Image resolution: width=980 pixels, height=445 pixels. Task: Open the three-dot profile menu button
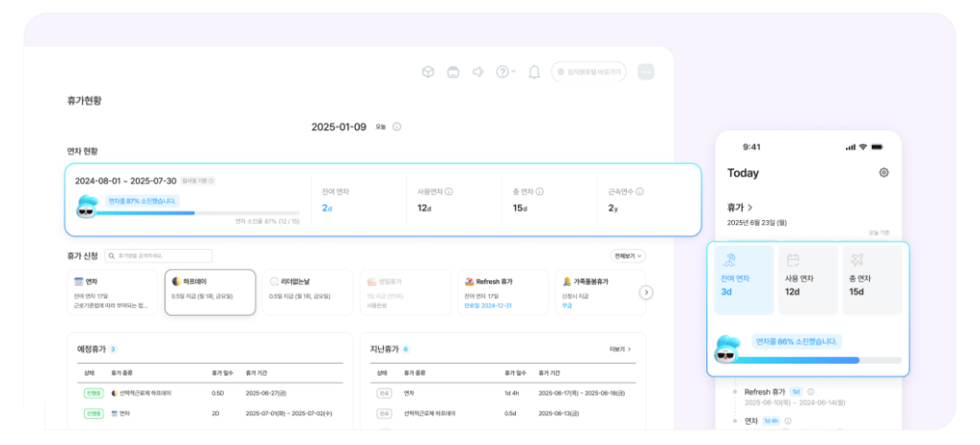click(x=646, y=72)
